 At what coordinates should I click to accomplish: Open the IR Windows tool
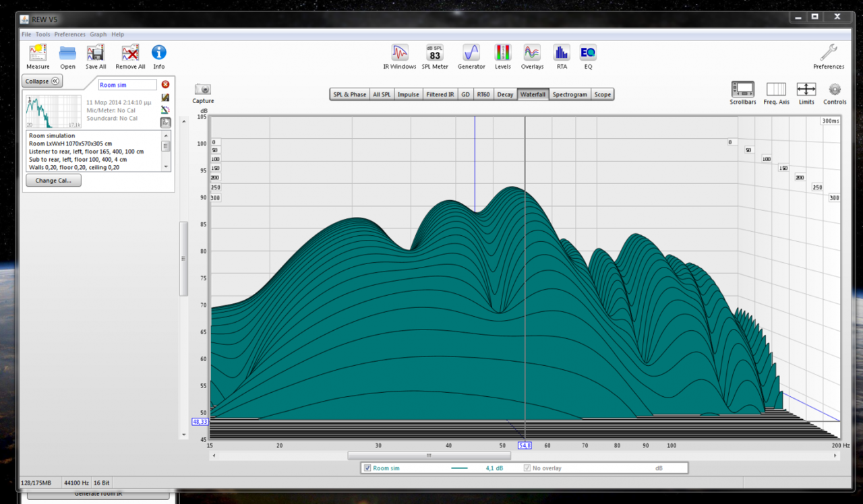(400, 53)
